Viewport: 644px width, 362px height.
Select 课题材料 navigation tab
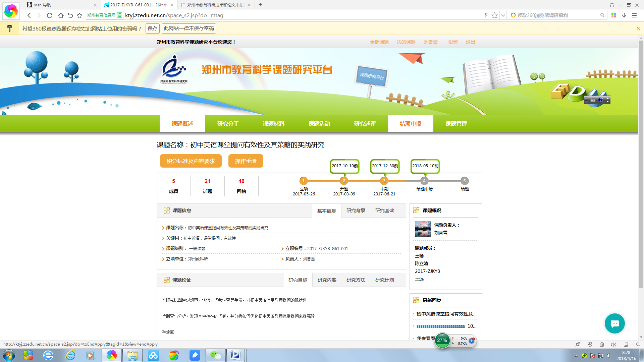click(274, 124)
